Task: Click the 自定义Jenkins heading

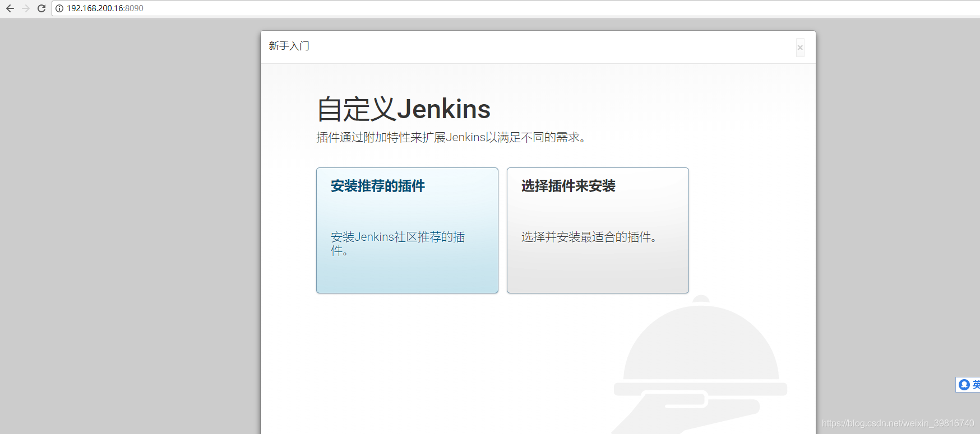Action: [x=404, y=109]
